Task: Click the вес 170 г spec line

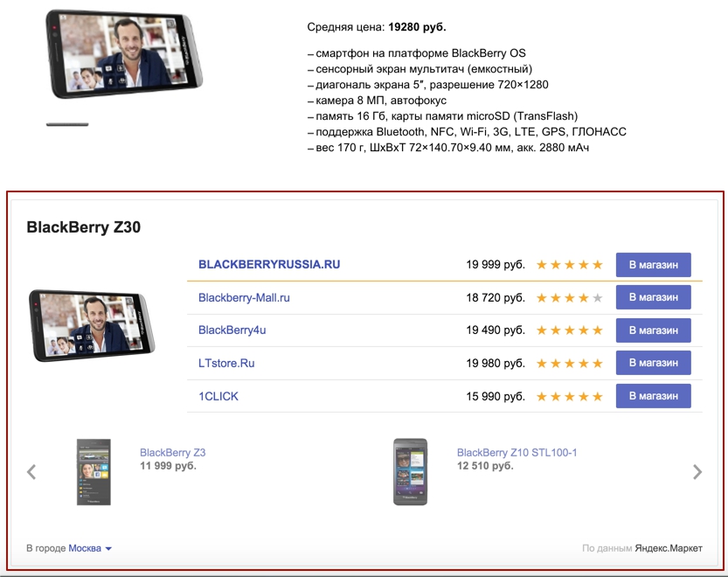Action: point(448,148)
